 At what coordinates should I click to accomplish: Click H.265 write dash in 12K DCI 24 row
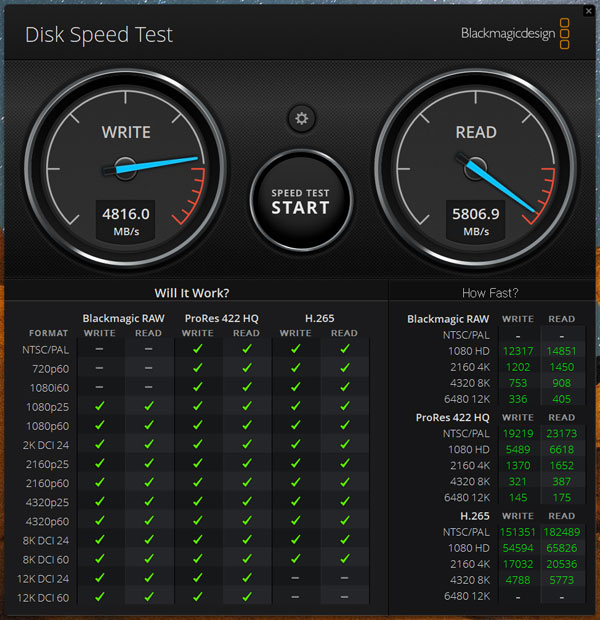pos(295,578)
